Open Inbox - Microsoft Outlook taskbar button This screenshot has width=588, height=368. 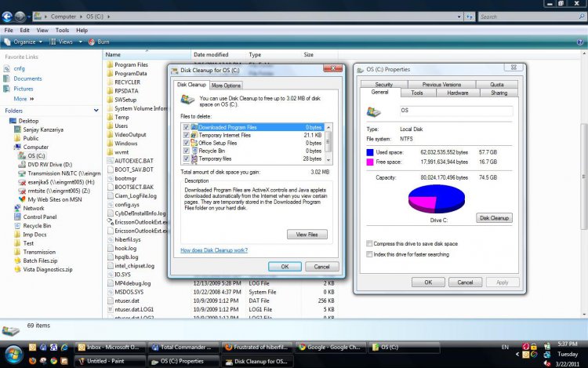[111, 348]
